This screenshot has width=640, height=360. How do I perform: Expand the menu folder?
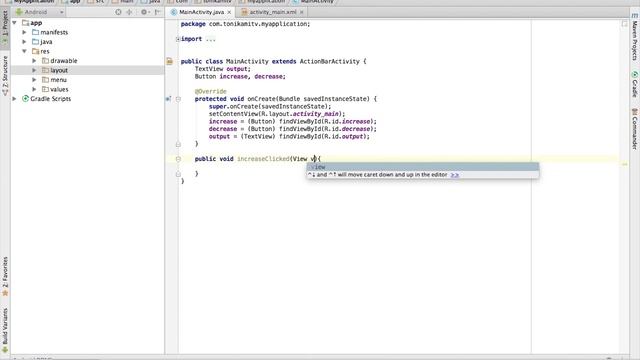(x=34, y=80)
